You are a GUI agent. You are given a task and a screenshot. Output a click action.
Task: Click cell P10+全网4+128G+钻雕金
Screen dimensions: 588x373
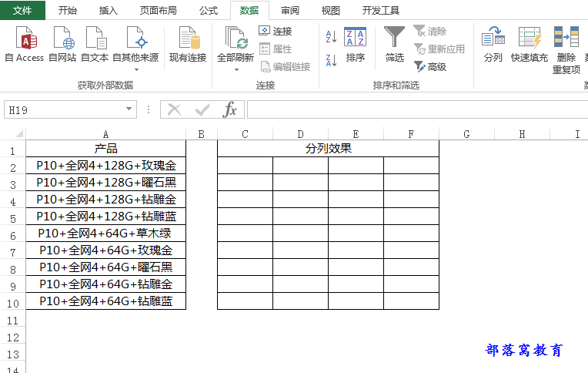[105, 200]
